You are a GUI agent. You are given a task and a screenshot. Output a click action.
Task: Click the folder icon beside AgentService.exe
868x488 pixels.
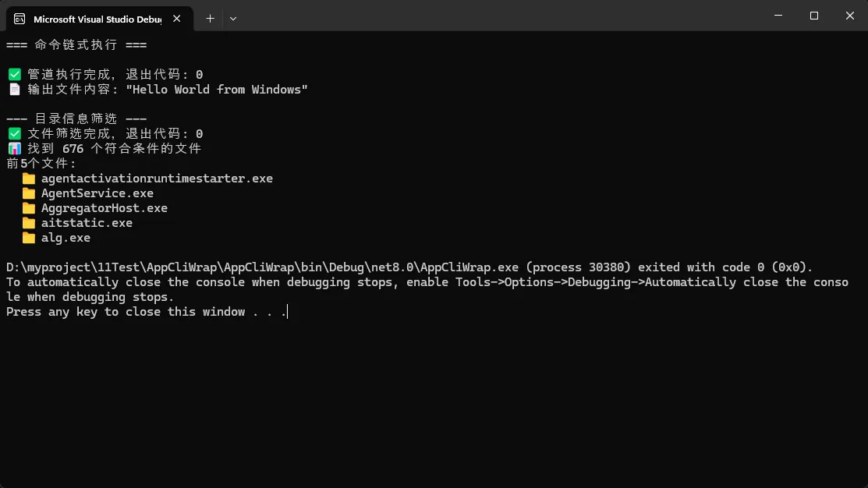coord(29,193)
